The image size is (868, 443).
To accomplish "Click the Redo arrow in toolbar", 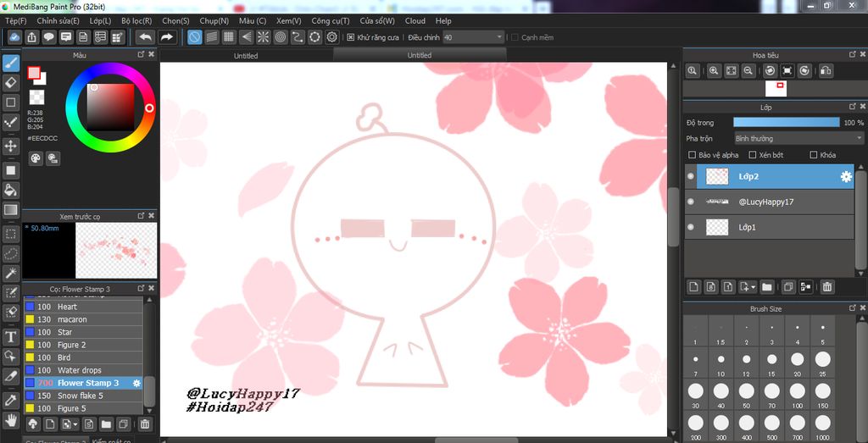I will (166, 37).
